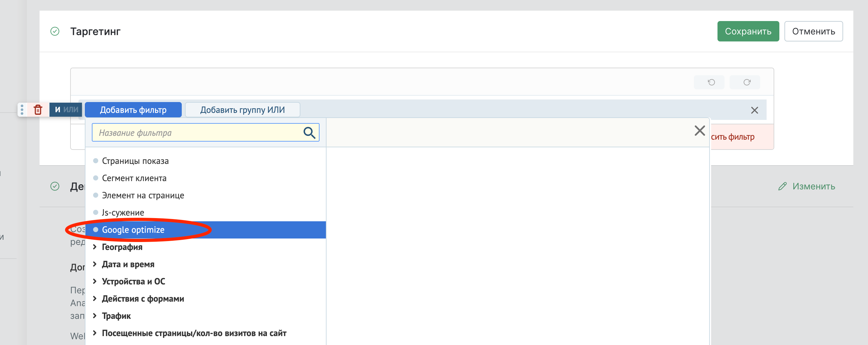Select the Сегмент клиента filter

[x=206, y=178]
